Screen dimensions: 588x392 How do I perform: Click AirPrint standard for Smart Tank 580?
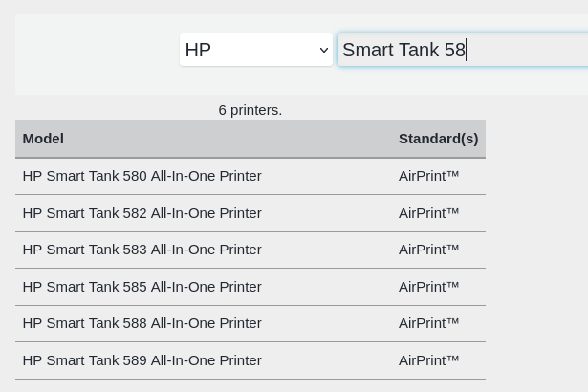click(x=428, y=176)
